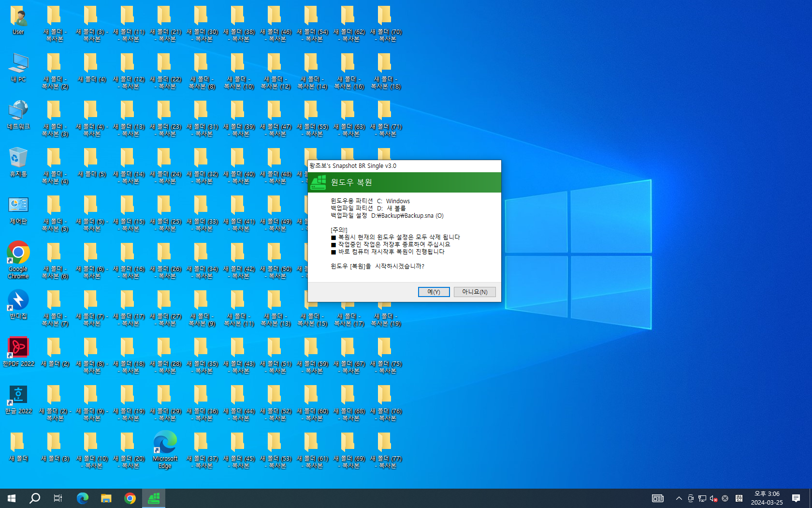Select the 제어판 control panel icon
812x508 pixels.
[x=18, y=210]
